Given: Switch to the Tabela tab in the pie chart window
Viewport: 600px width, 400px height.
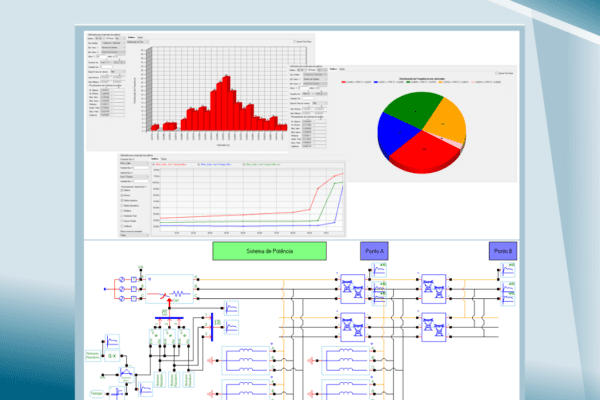Looking at the screenshot, I should [x=342, y=69].
